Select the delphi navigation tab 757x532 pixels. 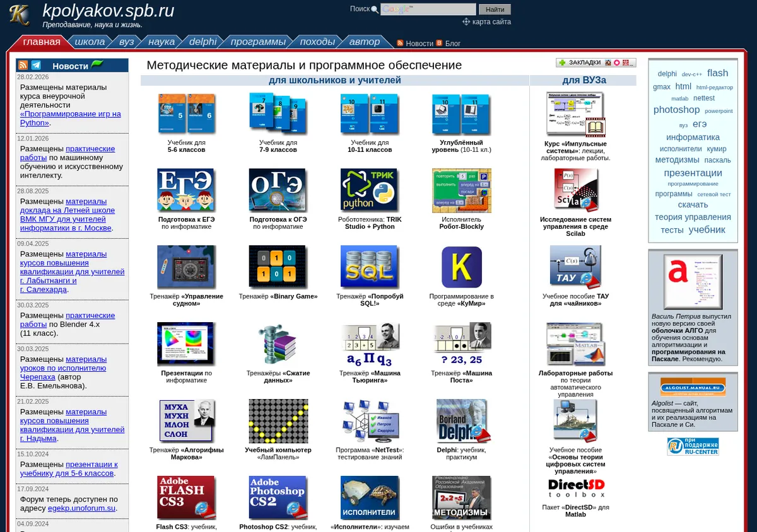(x=202, y=42)
